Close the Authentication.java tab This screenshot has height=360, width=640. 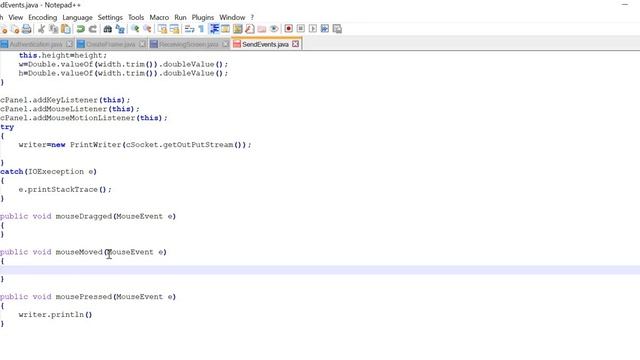tap(69, 44)
